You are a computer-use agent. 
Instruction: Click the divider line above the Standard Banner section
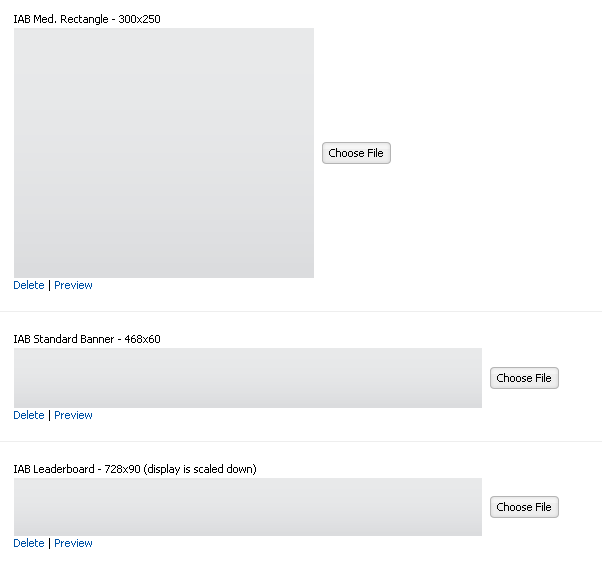(301, 311)
